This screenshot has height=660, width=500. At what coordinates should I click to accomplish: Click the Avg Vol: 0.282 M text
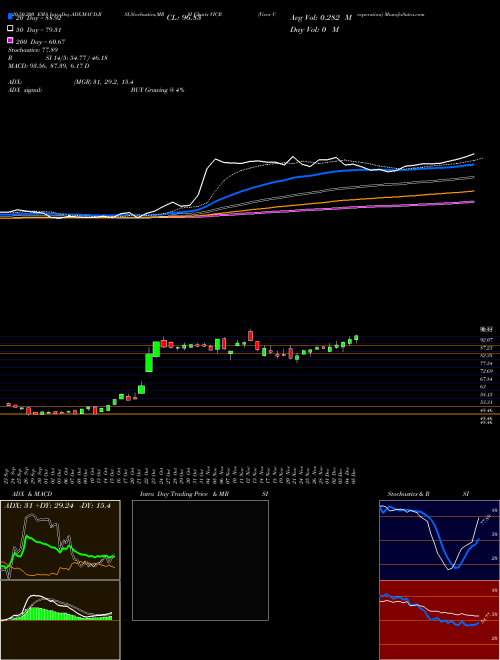pyautogui.click(x=321, y=18)
